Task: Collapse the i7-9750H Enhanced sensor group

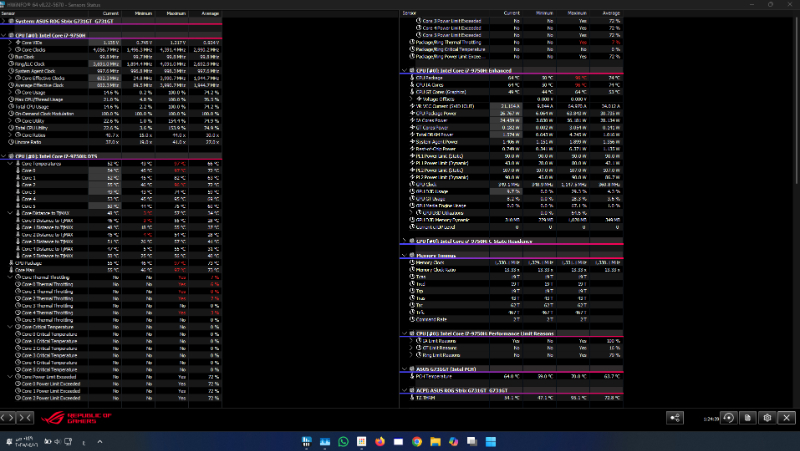Action: [x=405, y=70]
